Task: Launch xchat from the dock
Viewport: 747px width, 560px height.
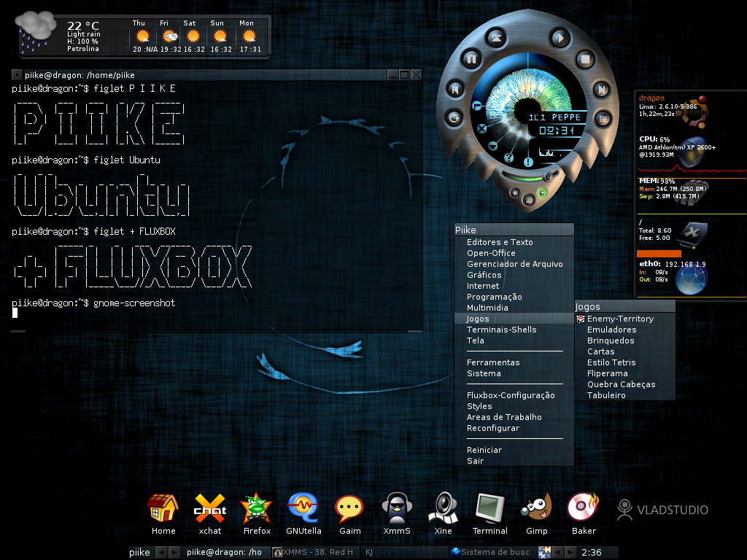Action: [210, 514]
